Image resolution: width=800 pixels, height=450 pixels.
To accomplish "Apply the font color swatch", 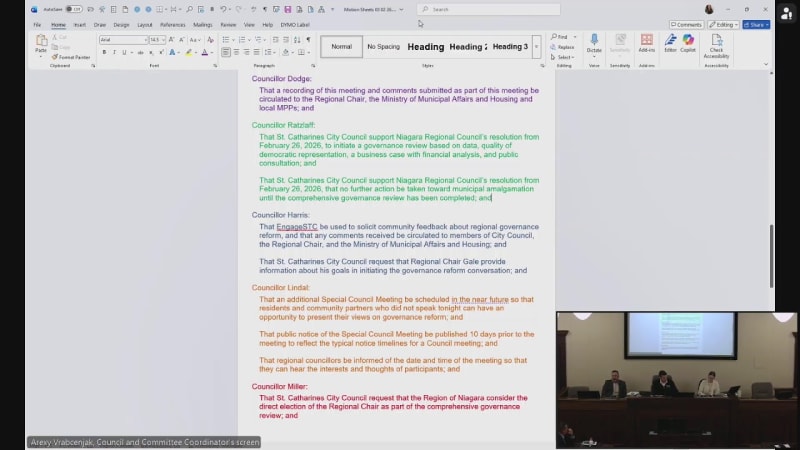I will pyautogui.click(x=205, y=52).
